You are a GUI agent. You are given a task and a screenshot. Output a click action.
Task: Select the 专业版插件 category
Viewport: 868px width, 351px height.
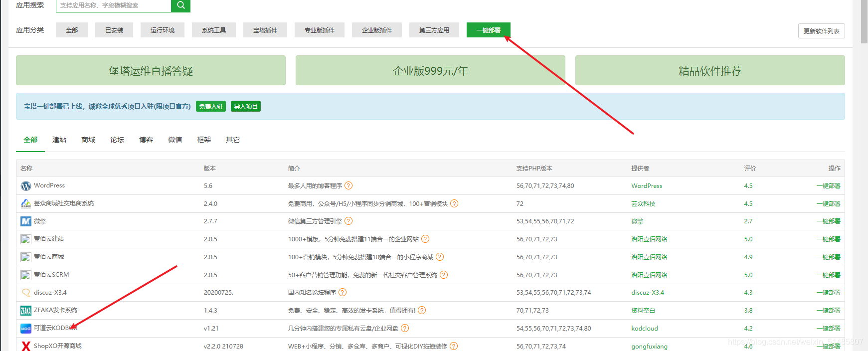click(320, 30)
